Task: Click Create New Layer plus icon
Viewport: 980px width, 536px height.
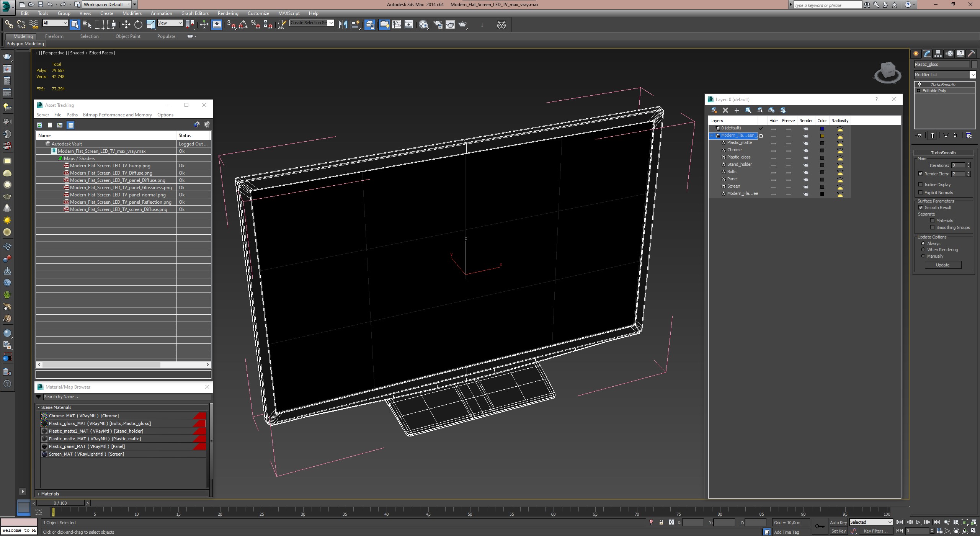Action: click(x=737, y=110)
